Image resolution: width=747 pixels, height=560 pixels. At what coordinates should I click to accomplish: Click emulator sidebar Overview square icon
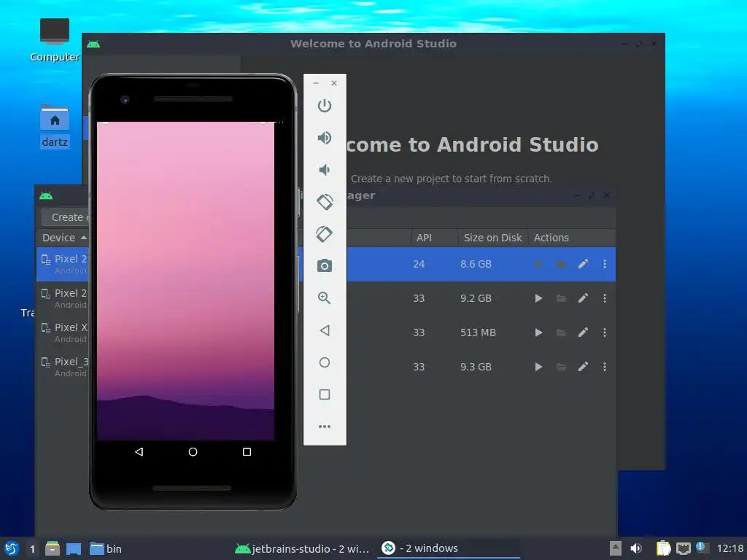(x=325, y=394)
